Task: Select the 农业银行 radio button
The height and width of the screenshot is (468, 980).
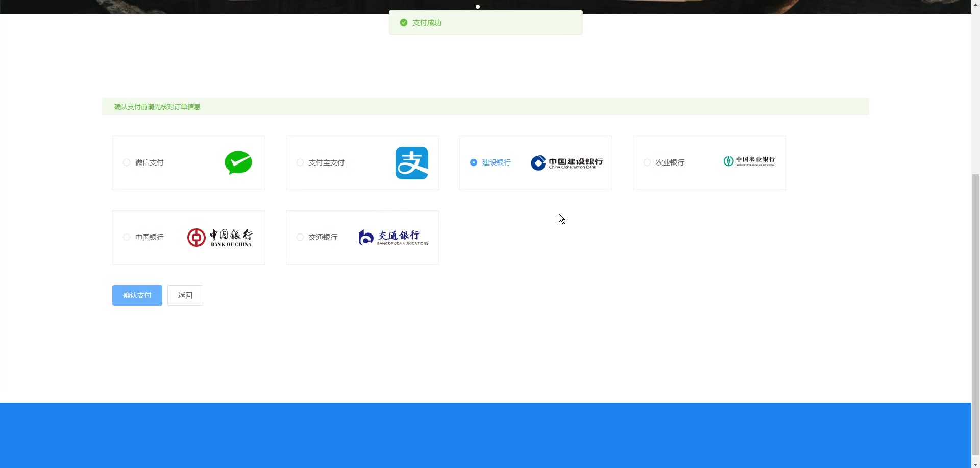Action: (647, 162)
